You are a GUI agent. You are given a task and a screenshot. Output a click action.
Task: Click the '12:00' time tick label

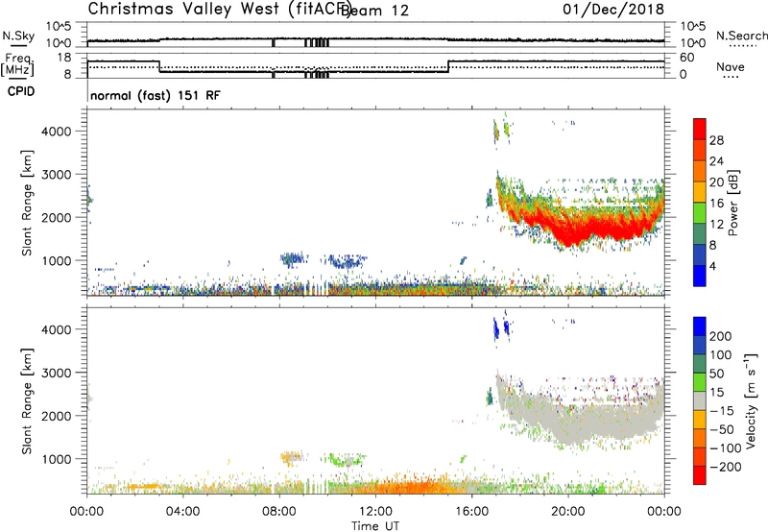click(375, 512)
